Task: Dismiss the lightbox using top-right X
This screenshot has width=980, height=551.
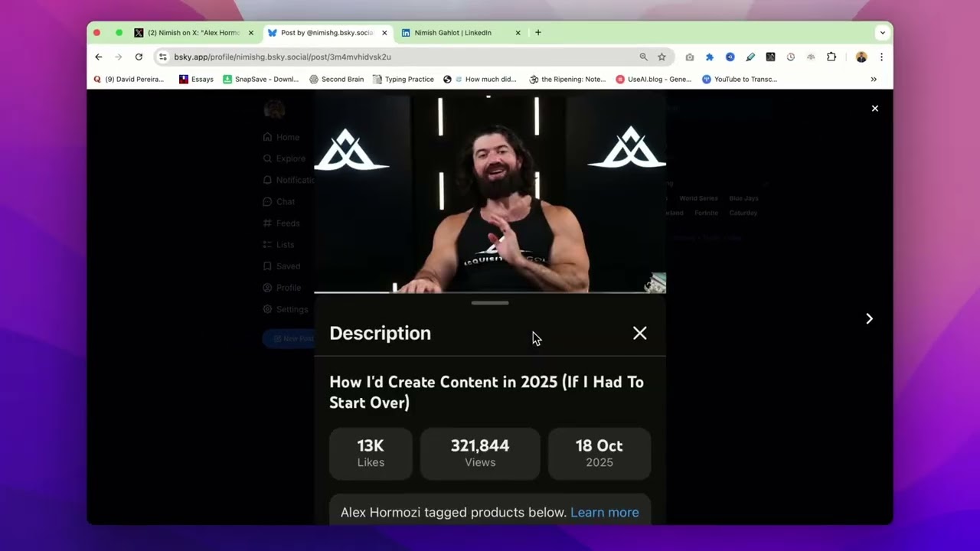Action: pos(874,108)
